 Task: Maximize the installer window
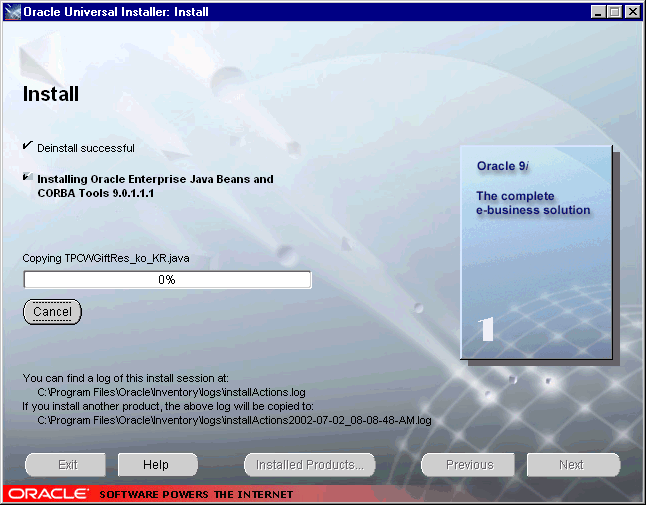[x=614, y=12]
